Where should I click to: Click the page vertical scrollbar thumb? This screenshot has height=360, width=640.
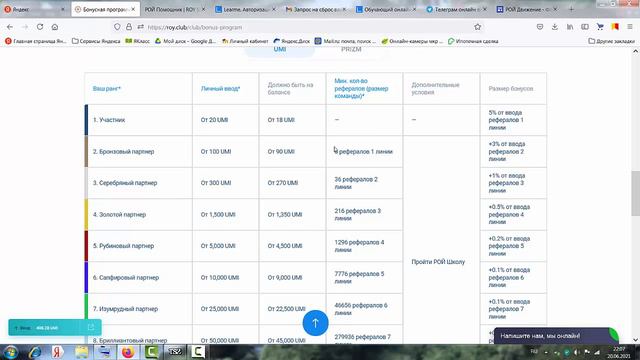point(635,193)
